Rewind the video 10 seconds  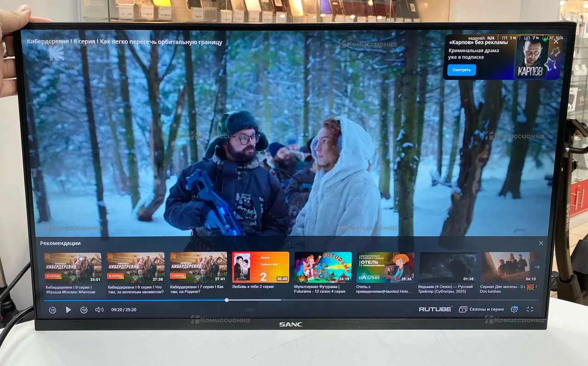tap(52, 310)
